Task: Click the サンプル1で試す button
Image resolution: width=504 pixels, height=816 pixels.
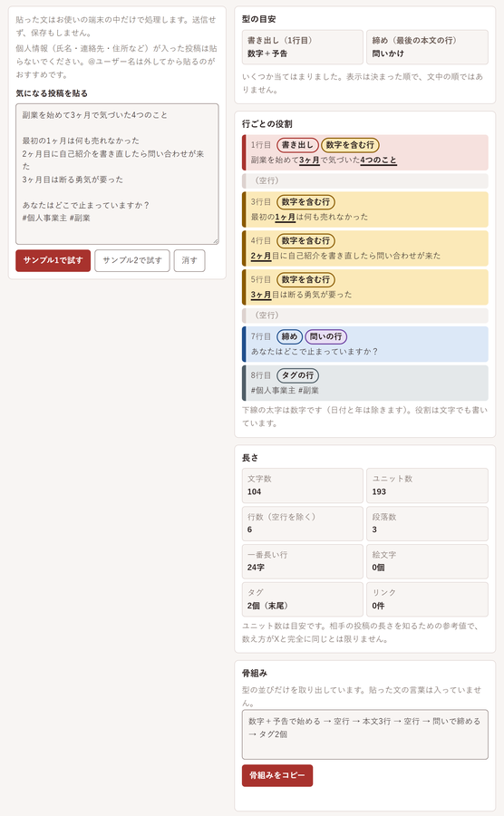Action: click(x=53, y=261)
